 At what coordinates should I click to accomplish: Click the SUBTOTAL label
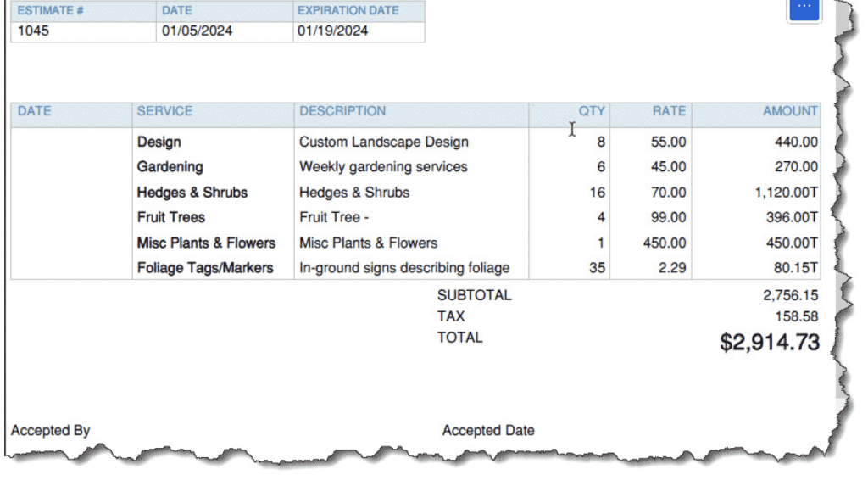[x=475, y=295]
